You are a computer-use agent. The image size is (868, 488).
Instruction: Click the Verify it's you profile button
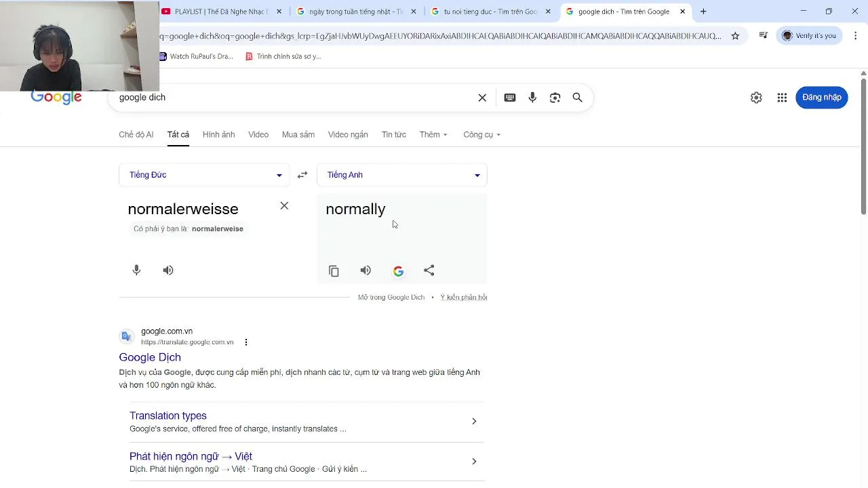pyautogui.click(x=809, y=36)
